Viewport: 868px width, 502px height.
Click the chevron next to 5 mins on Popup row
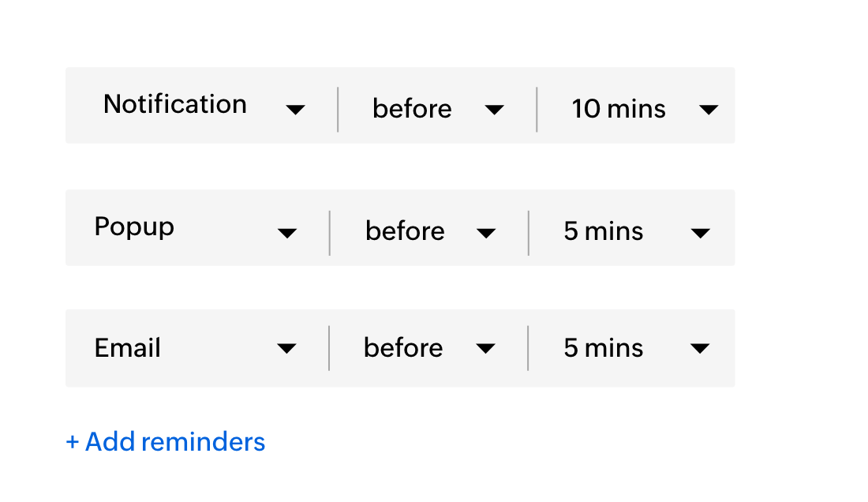click(701, 233)
